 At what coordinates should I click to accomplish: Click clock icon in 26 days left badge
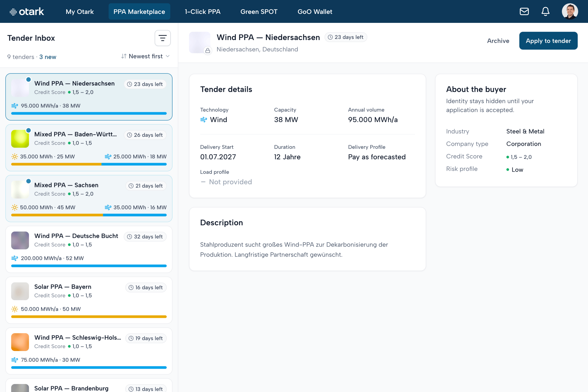click(129, 135)
